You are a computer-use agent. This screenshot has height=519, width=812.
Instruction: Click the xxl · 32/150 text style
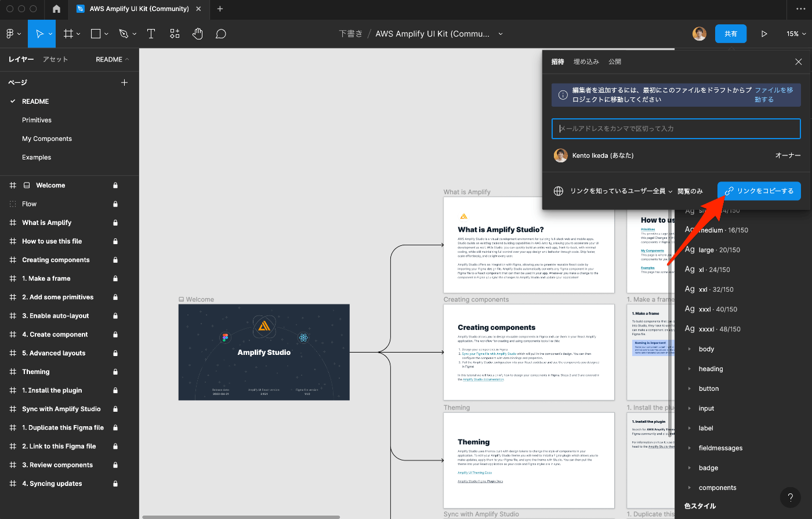click(x=709, y=289)
